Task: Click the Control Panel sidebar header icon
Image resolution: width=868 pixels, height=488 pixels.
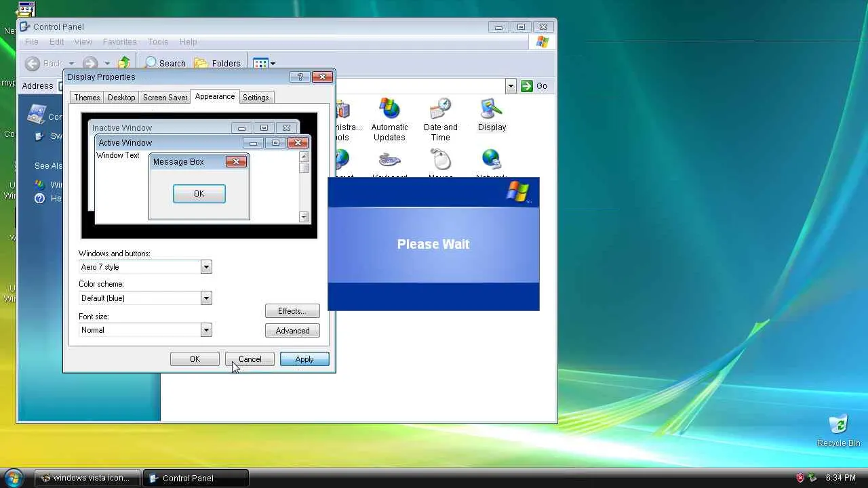Action: click(37, 114)
